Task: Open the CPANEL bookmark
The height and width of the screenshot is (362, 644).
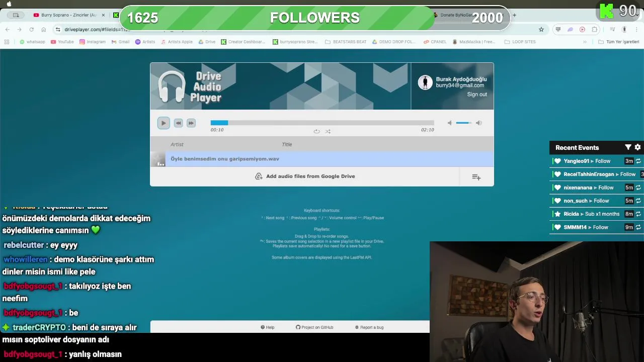Action: pos(435,42)
